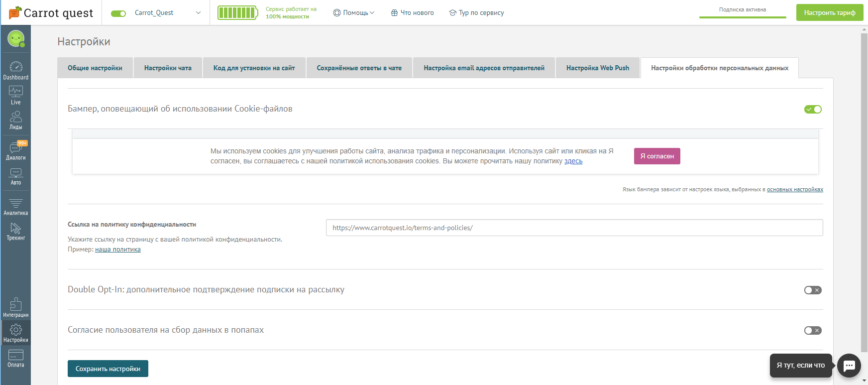Switch to Настройка Web Push tab
This screenshot has width=868, height=385.
click(597, 68)
